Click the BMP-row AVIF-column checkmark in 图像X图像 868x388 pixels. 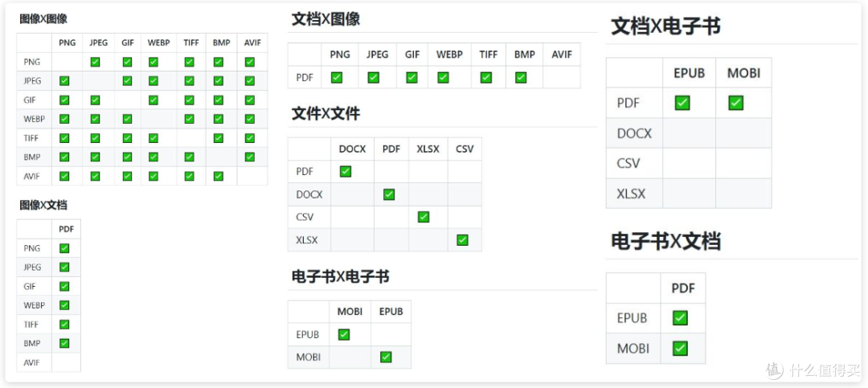[250, 157]
